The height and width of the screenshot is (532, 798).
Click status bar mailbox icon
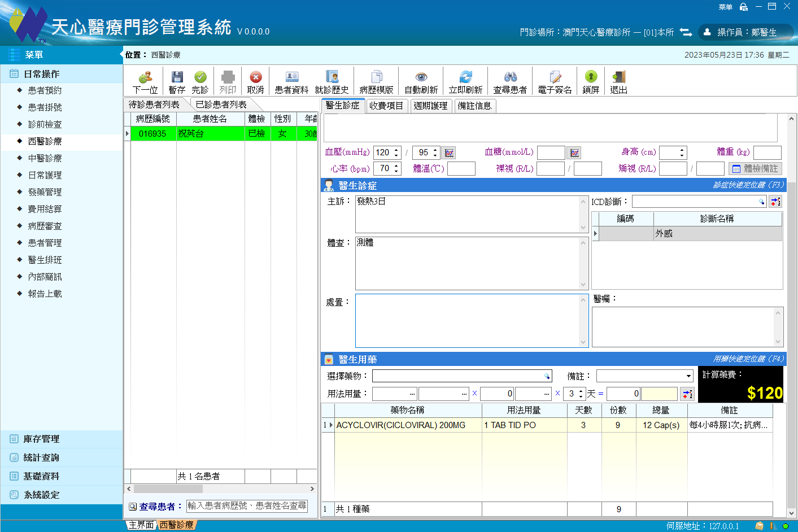760,526
